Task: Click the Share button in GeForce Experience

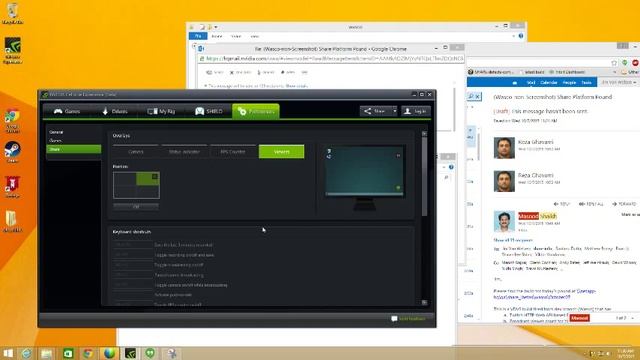Action: [x=376, y=111]
